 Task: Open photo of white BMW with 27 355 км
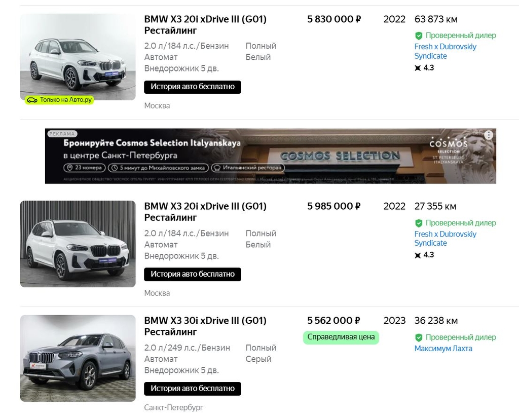[78, 244]
